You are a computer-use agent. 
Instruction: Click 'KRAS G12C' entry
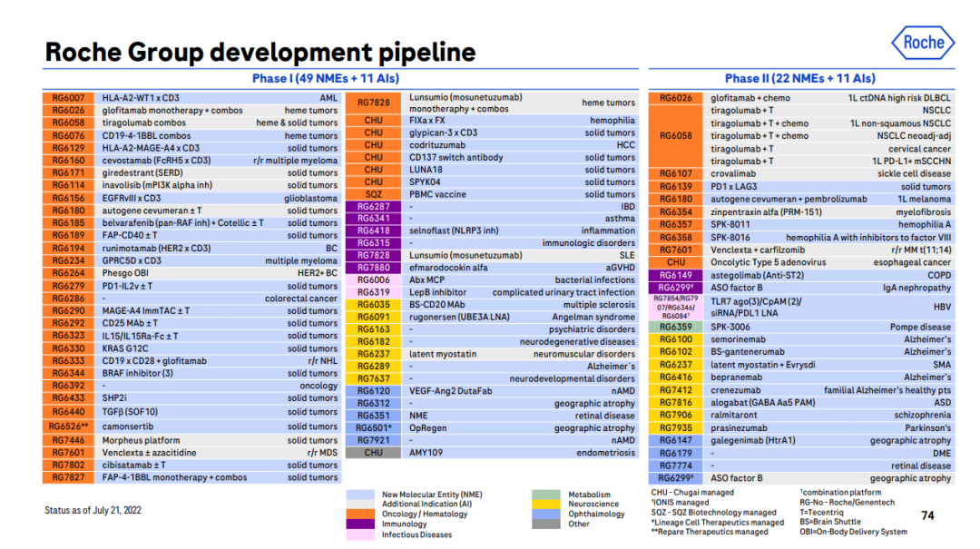[x=125, y=348]
